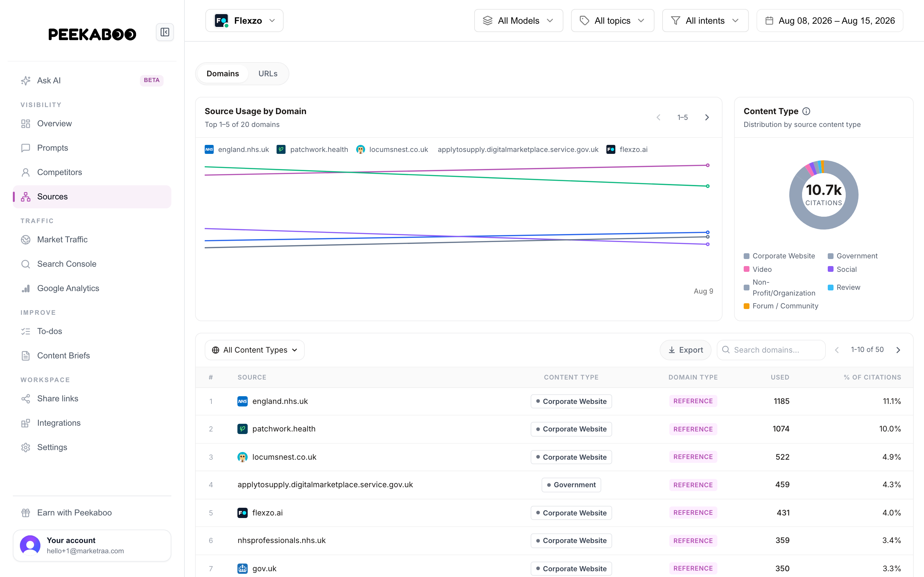The width and height of the screenshot is (924, 577).
Task: Open Earn with Peekaboo gift icon
Action: click(x=26, y=513)
